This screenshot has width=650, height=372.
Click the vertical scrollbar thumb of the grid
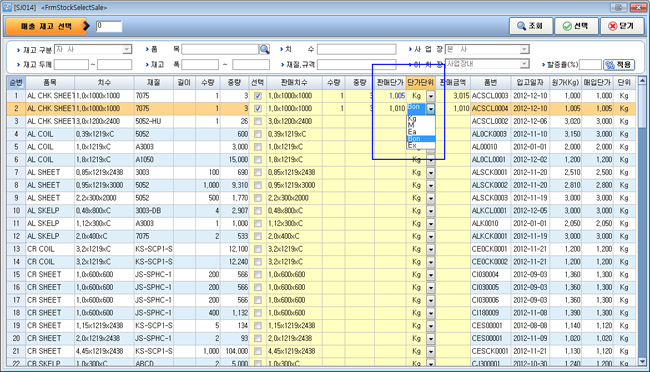click(x=642, y=107)
